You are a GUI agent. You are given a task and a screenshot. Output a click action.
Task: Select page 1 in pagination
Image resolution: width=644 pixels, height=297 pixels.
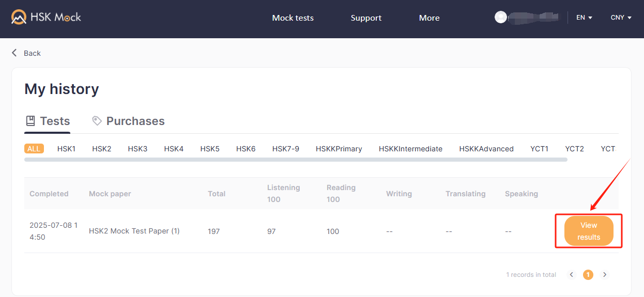coord(588,275)
